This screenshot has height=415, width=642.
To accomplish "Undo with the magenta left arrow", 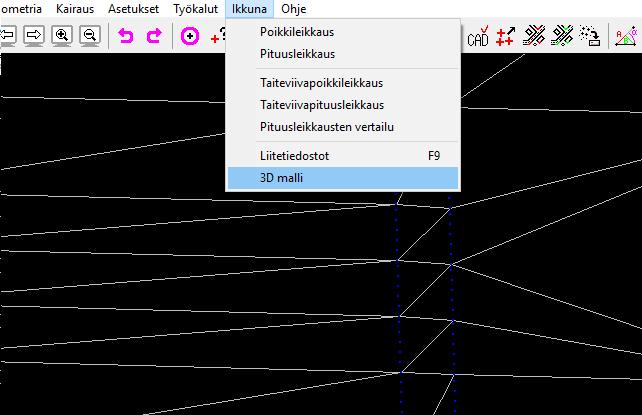I will point(126,36).
